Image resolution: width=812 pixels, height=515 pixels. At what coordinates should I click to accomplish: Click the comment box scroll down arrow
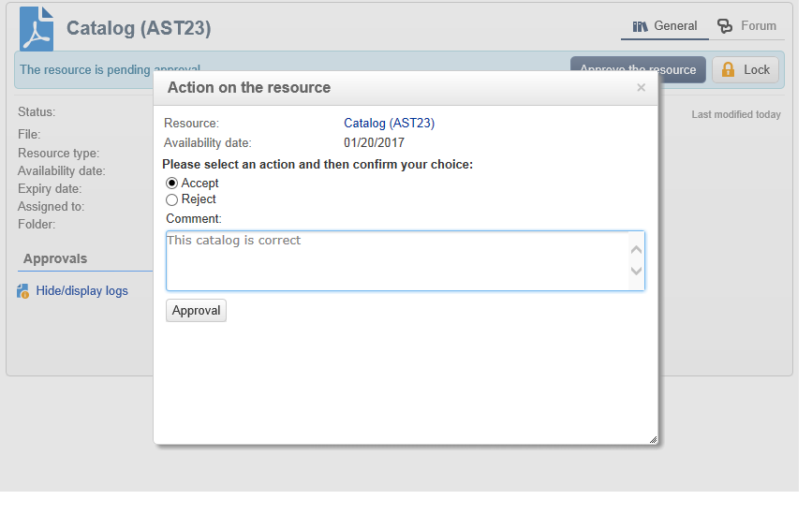tap(636, 272)
